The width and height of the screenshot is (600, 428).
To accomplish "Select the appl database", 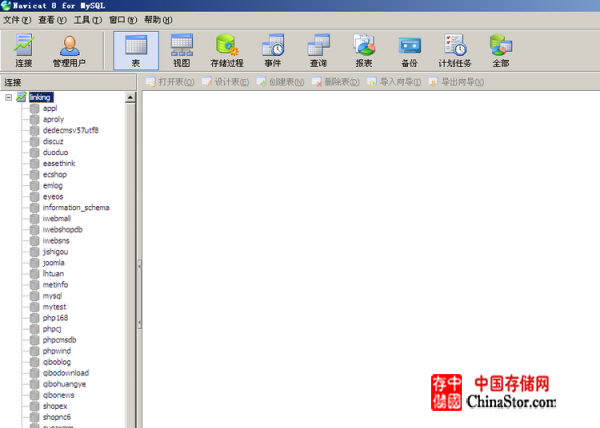I will click(x=50, y=108).
